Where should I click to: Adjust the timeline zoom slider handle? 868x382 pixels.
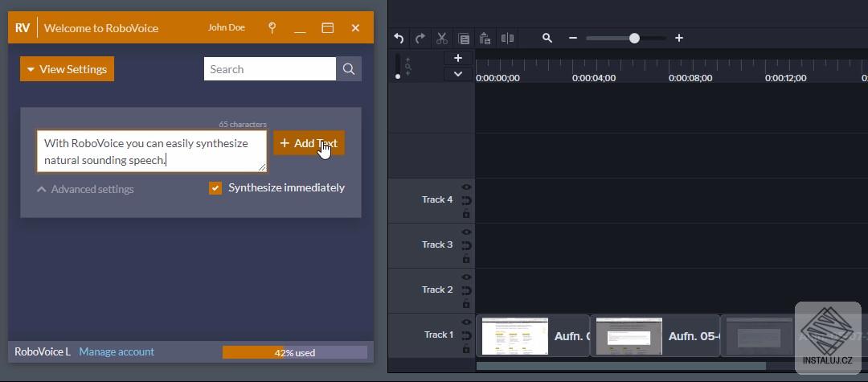point(634,38)
